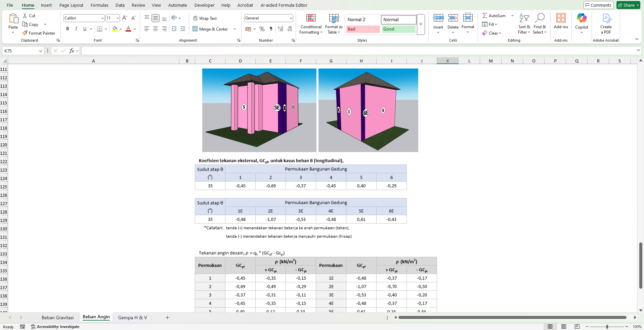
Task: Click the zoom slider in status bar
Action: tap(607, 327)
